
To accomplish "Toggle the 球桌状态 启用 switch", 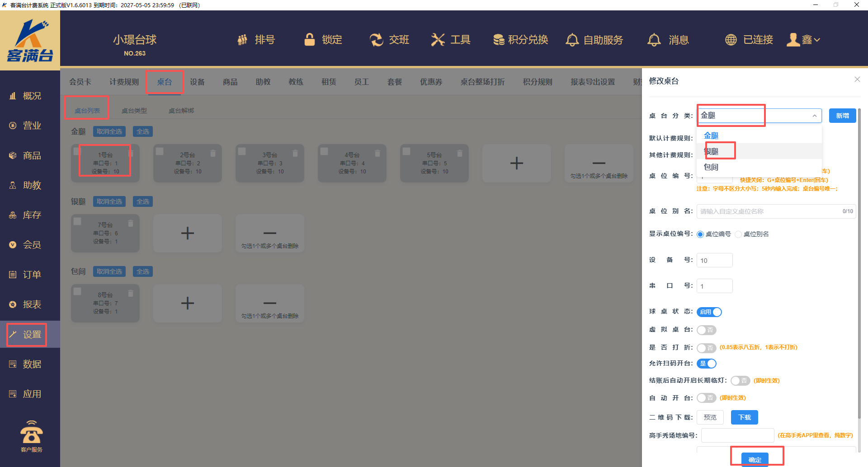I will [709, 312].
